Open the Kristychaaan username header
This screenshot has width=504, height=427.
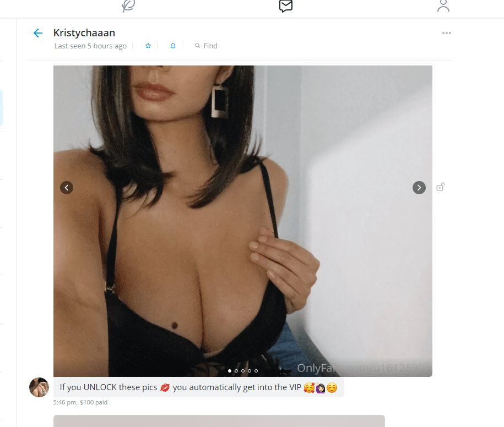[x=84, y=33]
